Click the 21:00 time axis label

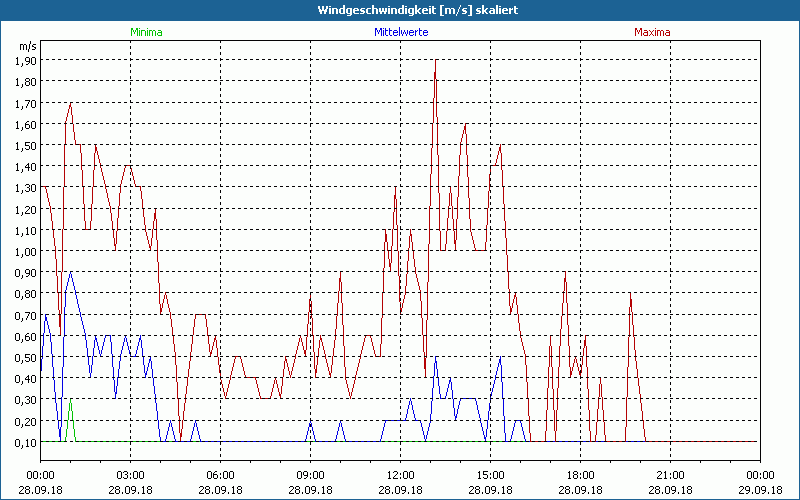pyautogui.click(x=670, y=475)
